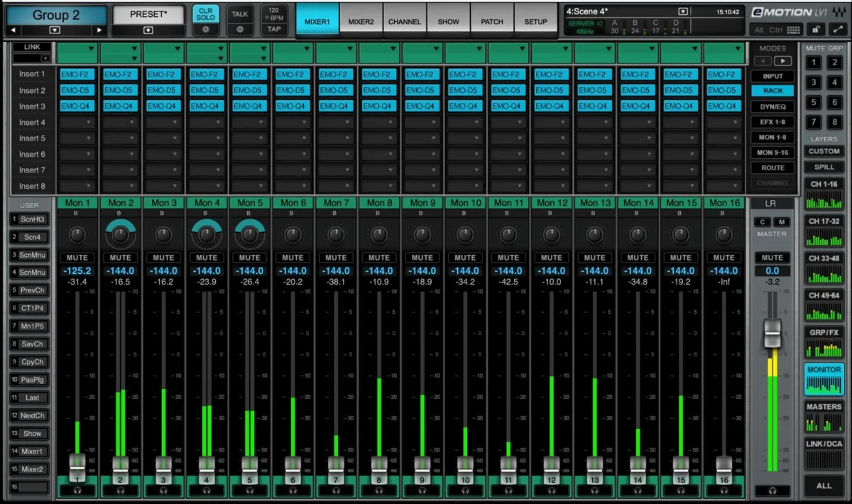Open the TALK gear settings
The image size is (852, 504).
coord(240,30)
